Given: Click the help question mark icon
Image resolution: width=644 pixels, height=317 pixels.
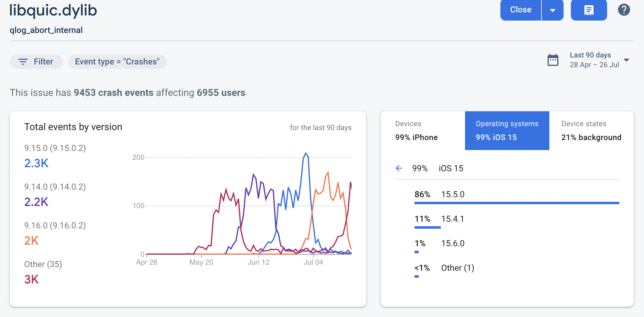Looking at the screenshot, I should [624, 10].
